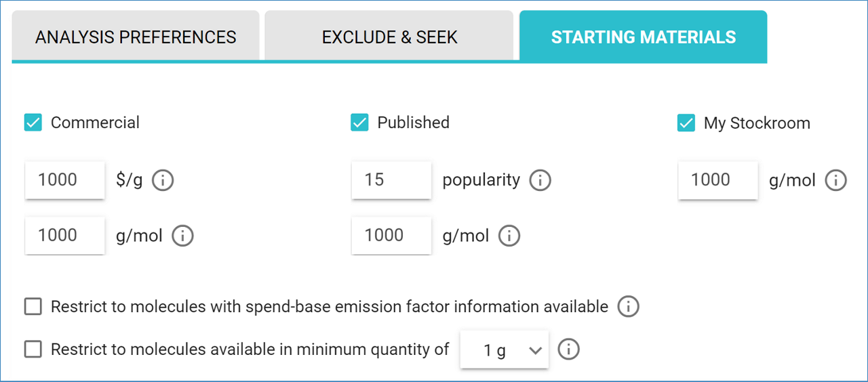This screenshot has height=382, width=868.
Task: Open the Exclude & Seek tab
Action: (389, 37)
